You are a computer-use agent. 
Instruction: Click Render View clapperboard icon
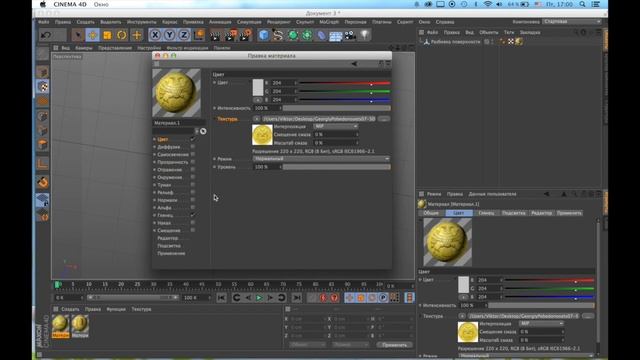click(x=215, y=36)
